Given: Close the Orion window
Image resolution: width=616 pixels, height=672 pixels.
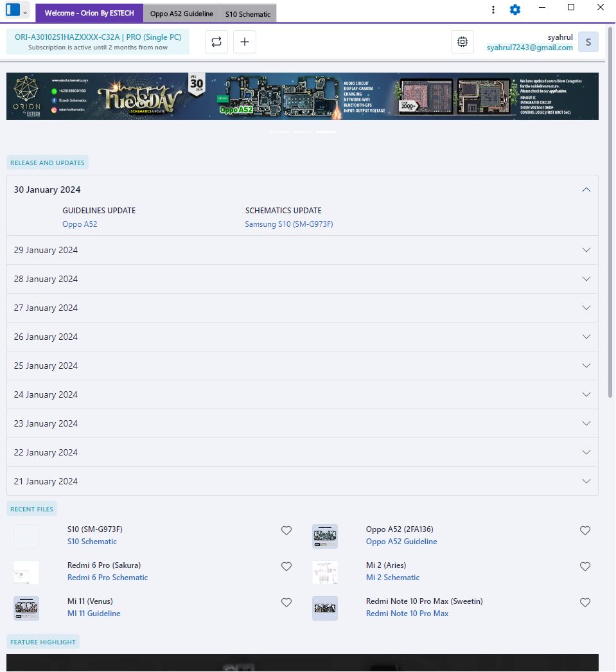Looking at the screenshot, I should [x=601, y=7].
